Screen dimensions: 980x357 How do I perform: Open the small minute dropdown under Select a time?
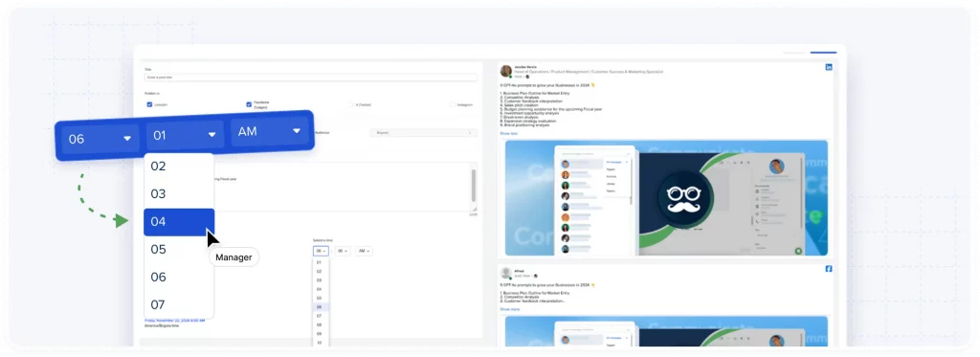point(343,251)
